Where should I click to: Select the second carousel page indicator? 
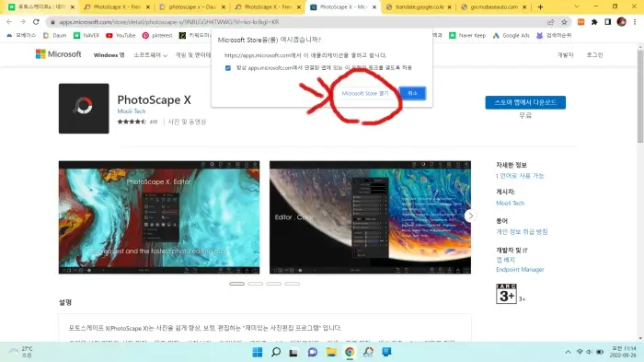(x=256, y=284)
